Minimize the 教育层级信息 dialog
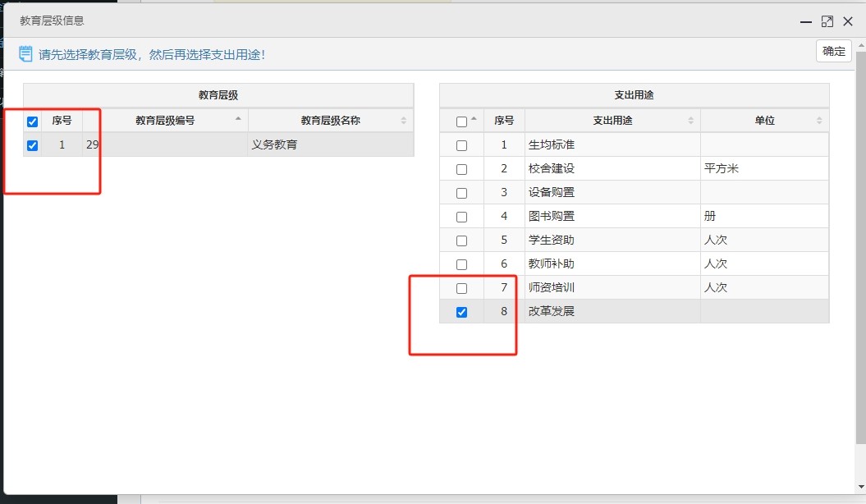Viewport: 866px width, 504px height. 806,21
